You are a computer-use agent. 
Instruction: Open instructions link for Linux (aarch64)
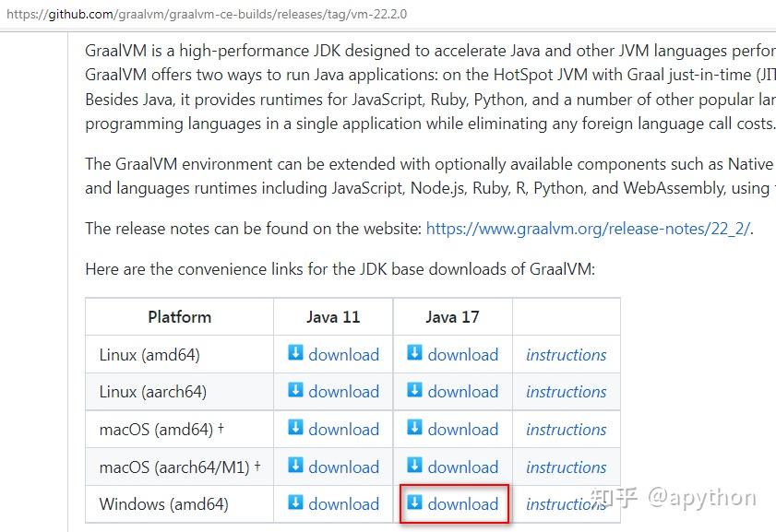coord(566,392)
